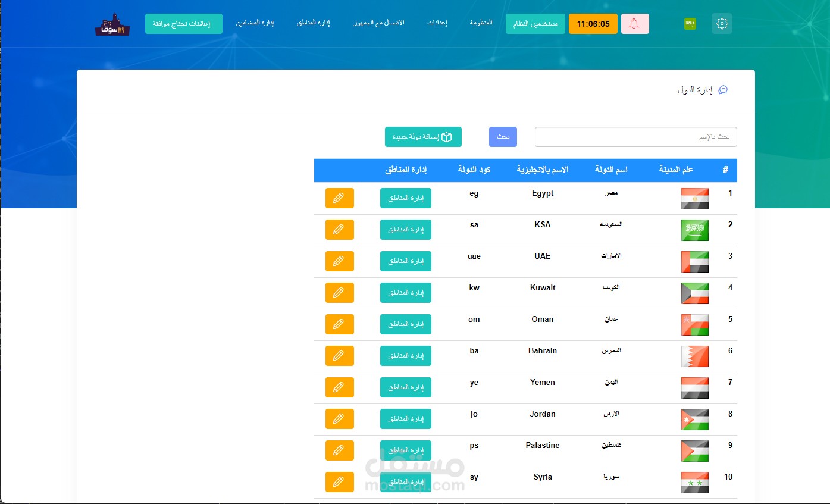The height and width of the screenshot is (504, 830).
Task: Select the "Jordan" English name cell
Action: 543,414
